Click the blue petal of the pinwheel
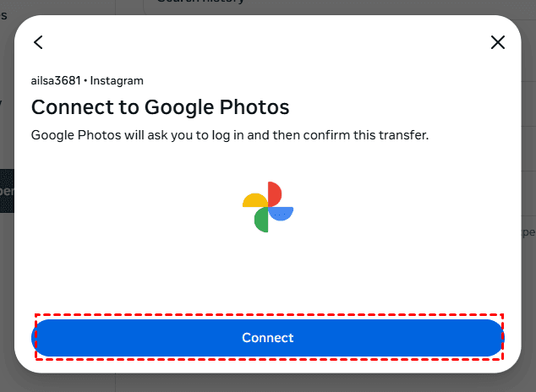Screen dimensions: 536x392 [282, 214]
